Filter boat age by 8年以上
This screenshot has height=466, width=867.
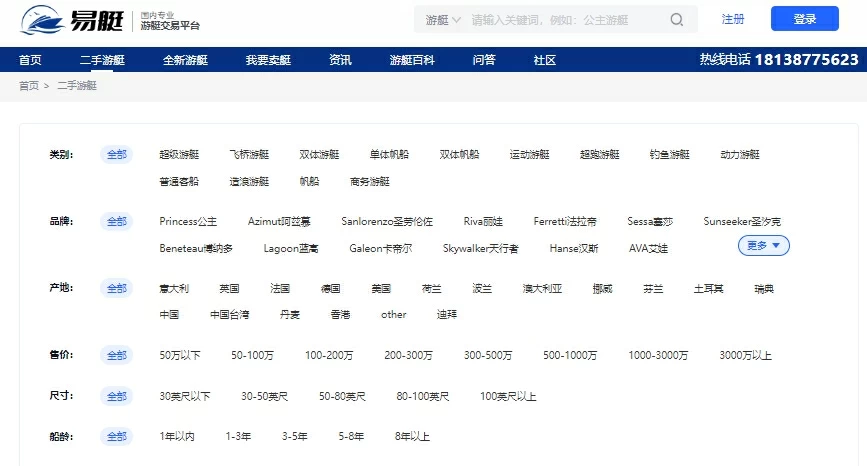point(412,436)
